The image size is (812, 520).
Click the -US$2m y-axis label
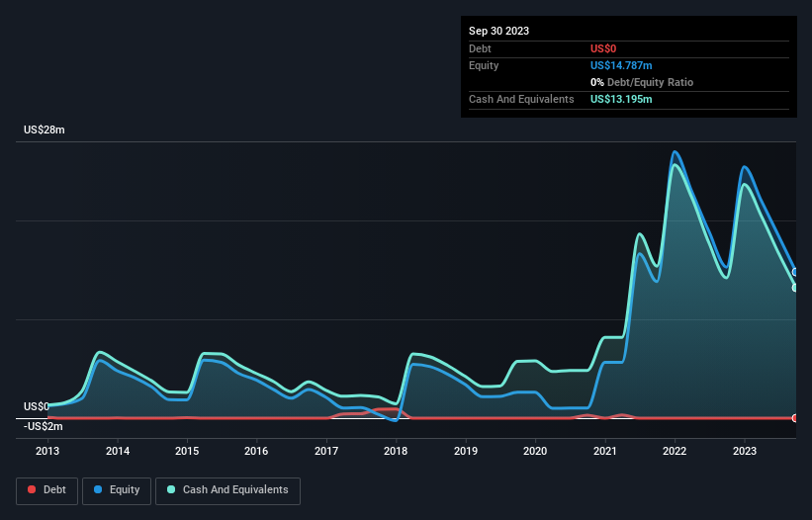(43, 426)
